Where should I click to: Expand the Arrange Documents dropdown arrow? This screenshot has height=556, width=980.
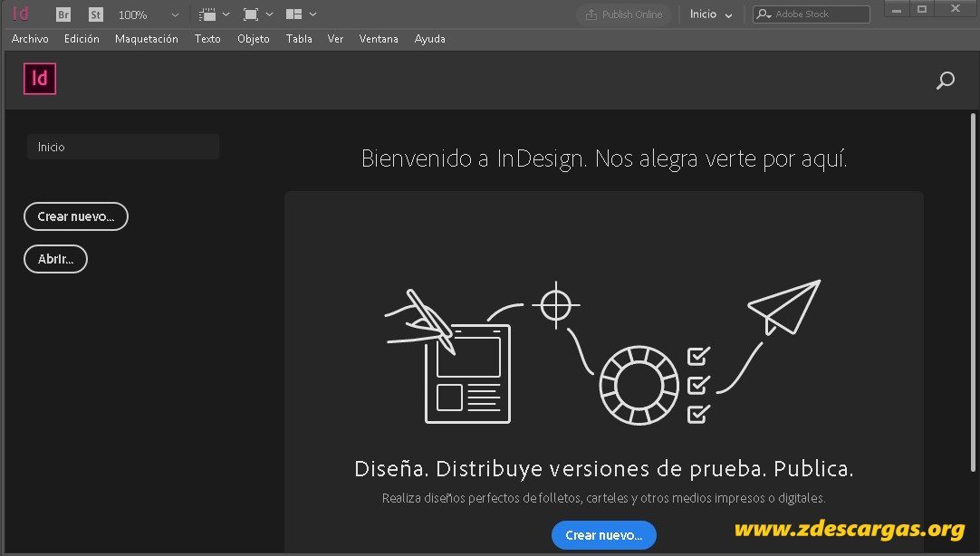click(x=313, y=14)
